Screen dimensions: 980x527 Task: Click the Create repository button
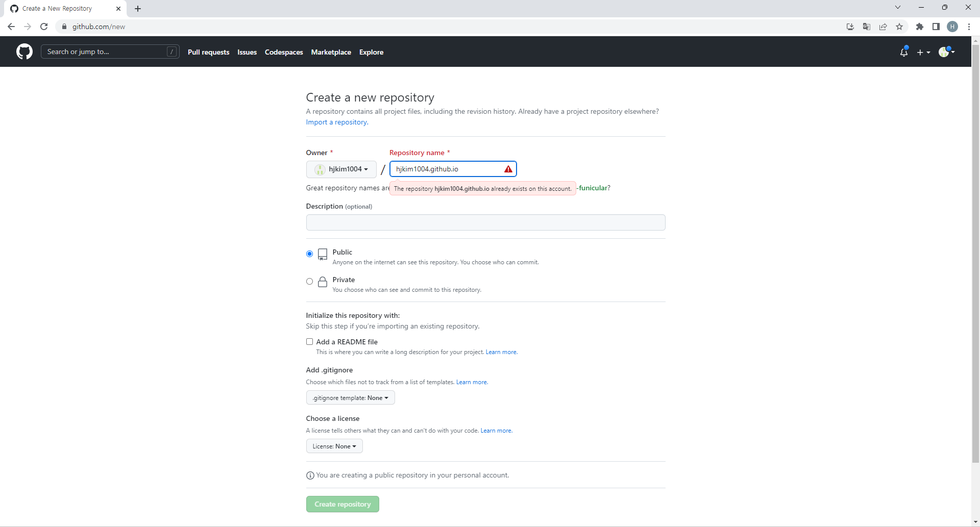pos(342,504)
